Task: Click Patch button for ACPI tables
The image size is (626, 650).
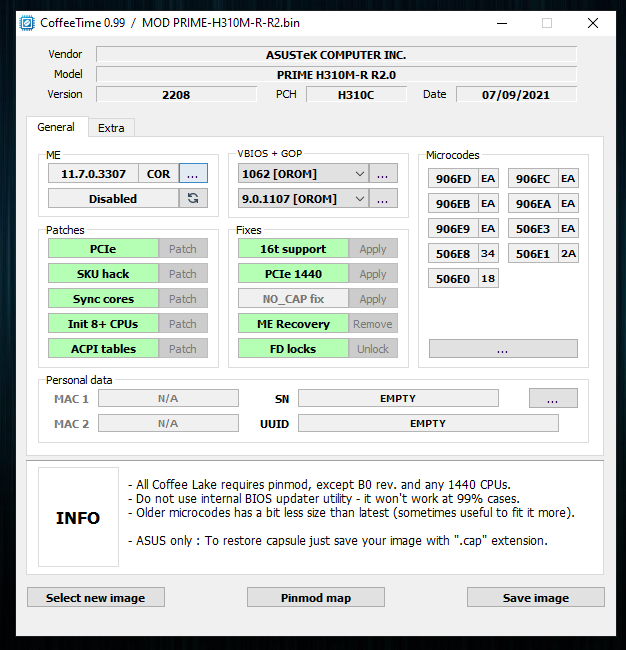Action: (x=183, y=349)
